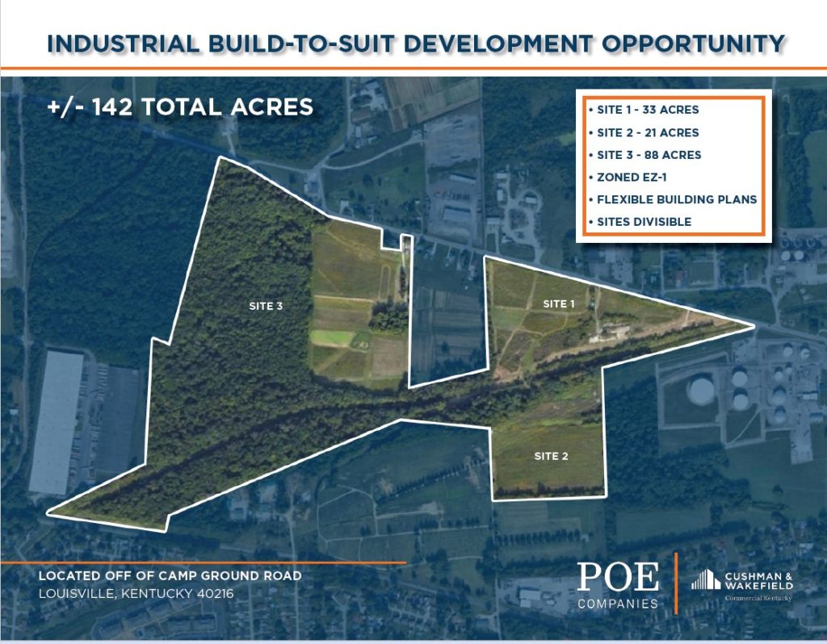The image size is (827, 644).
Task: Click the Site 1 map label
Action: pyautogui.click(x=559, y=304)
